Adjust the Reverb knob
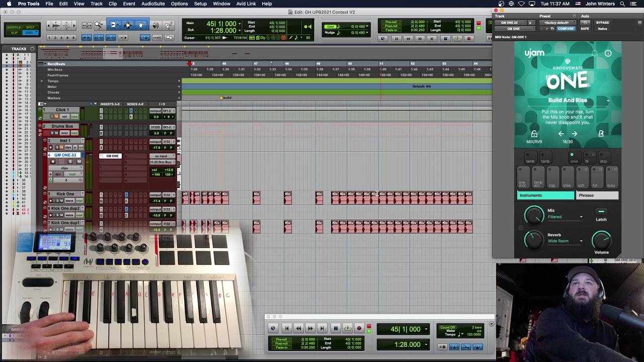Viewport: 644px width, 362px height. tap(534, 239)
